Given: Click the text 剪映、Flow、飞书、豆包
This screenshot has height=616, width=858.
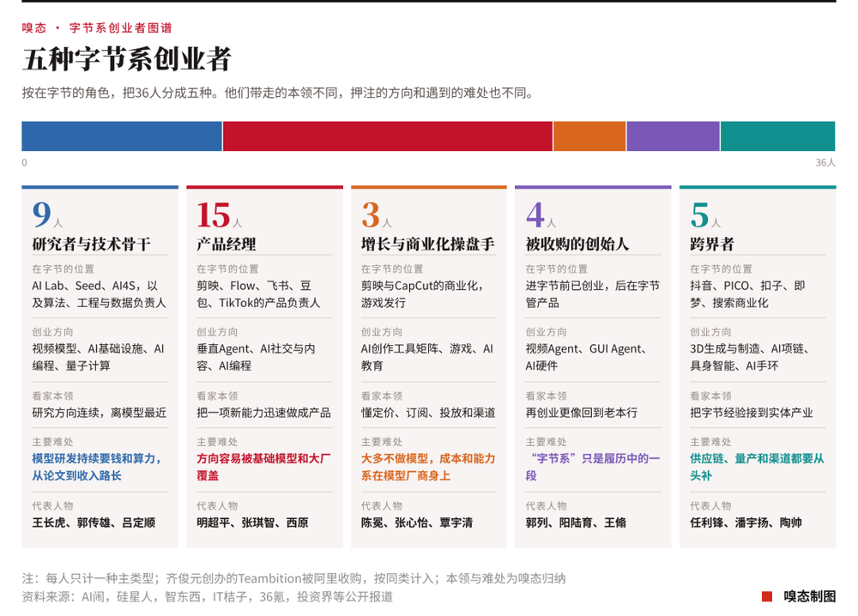Looking at the screenshot, I should pyautogui.click(x=254, y=294).
